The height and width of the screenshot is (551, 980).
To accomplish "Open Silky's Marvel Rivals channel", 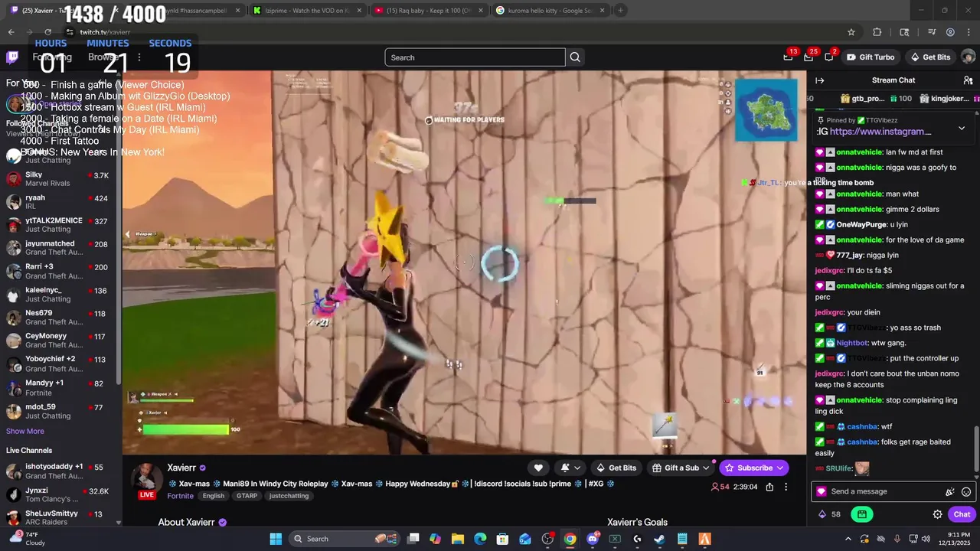I will tap(57, 179).
